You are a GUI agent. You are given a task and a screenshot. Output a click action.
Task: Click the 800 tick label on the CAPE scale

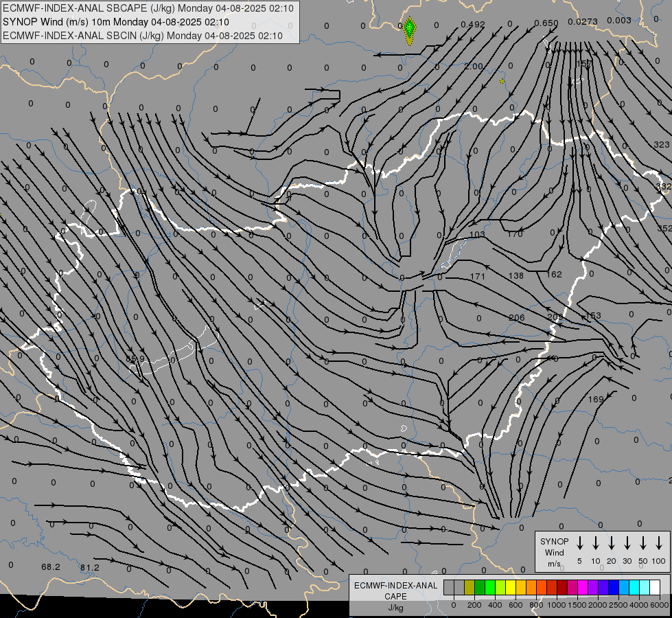(536, 605)
